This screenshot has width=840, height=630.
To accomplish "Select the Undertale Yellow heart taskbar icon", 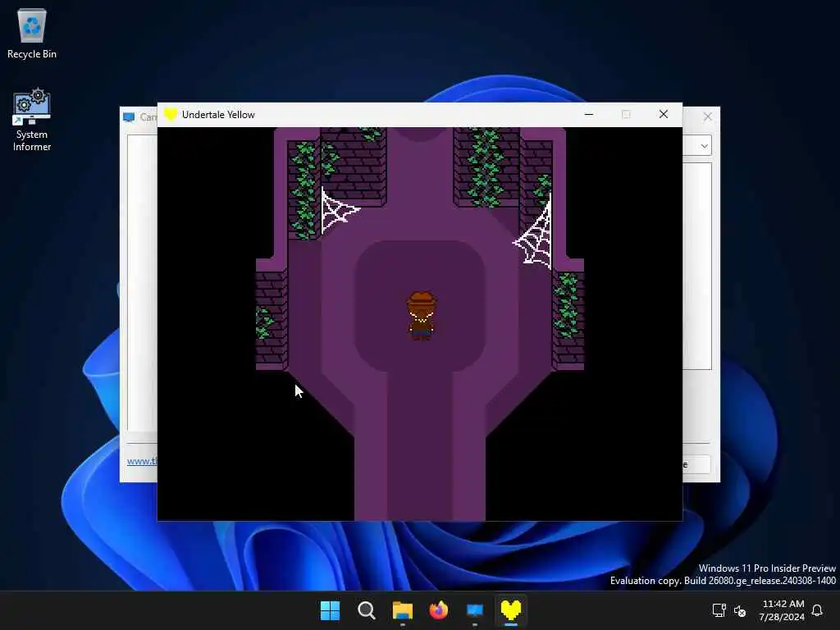I will pyautogui.click(x=511, y=610).
